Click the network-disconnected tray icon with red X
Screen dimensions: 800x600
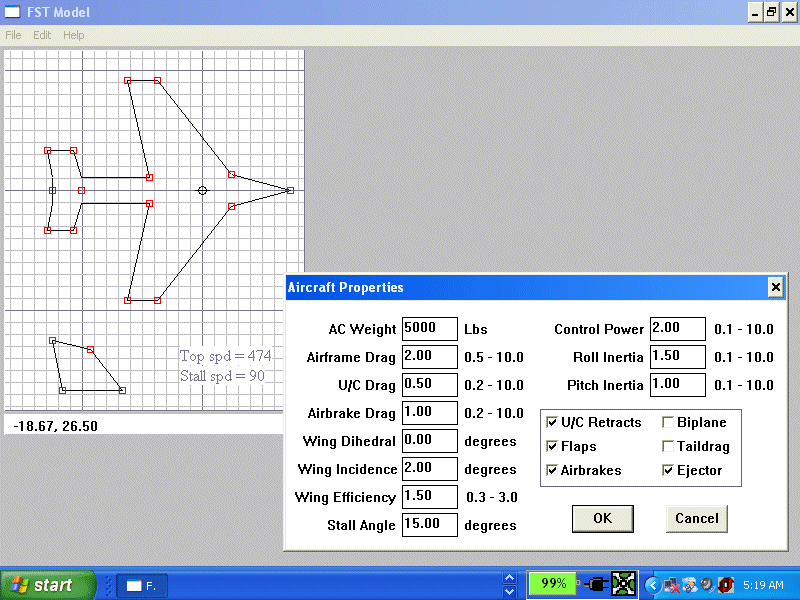(x=670, y=585)
